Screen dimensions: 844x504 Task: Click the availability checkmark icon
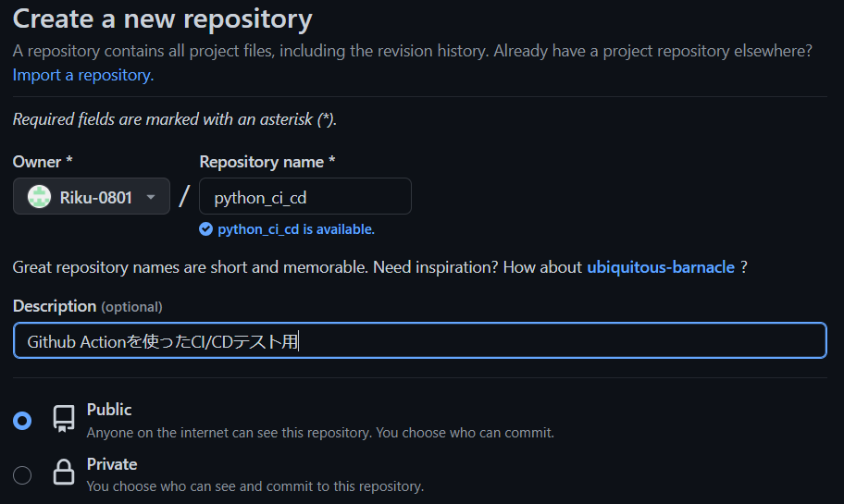point(206,229)
